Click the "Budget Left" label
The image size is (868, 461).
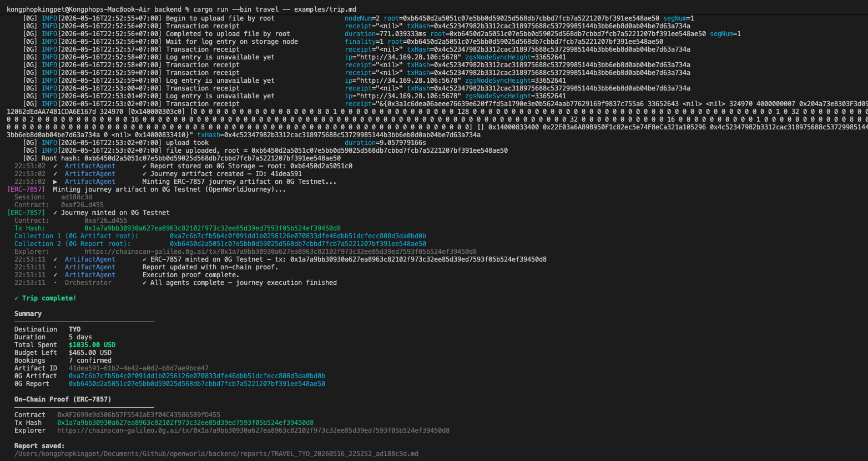pyautogui.click(x=36, y=353)
